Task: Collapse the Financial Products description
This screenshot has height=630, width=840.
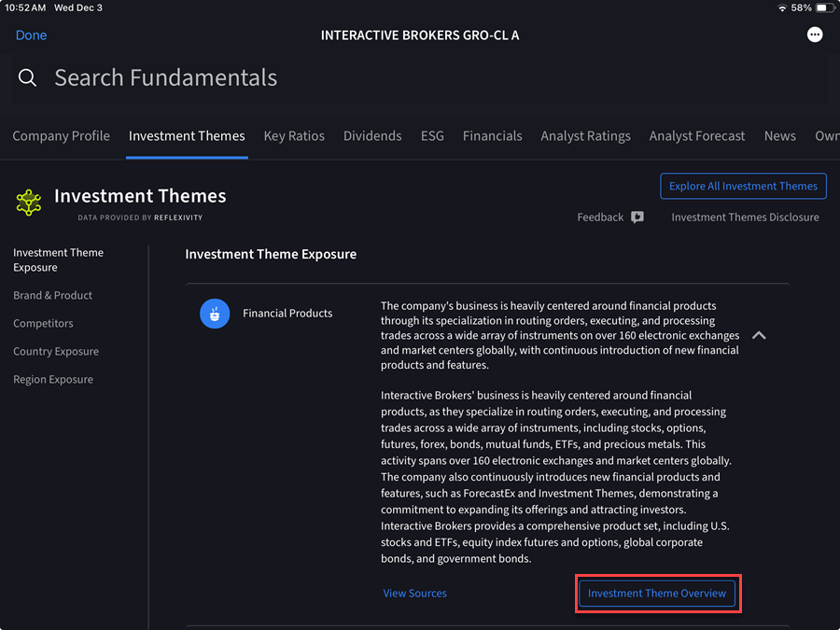Action: [x=759, y=334]
